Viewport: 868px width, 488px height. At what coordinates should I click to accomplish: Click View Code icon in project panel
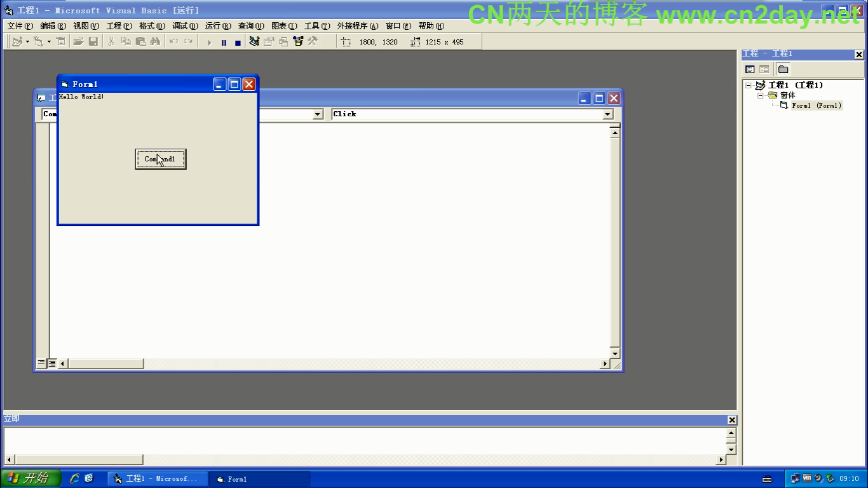750,69
